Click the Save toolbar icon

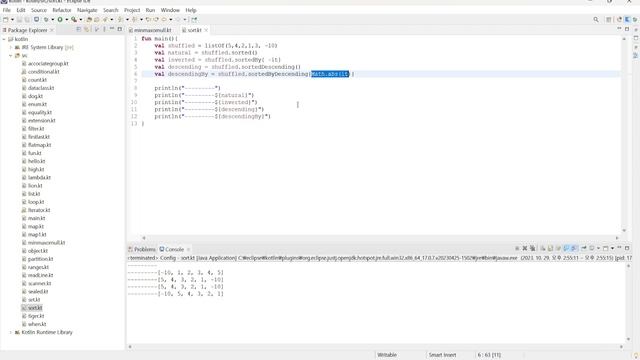(19, 20)
